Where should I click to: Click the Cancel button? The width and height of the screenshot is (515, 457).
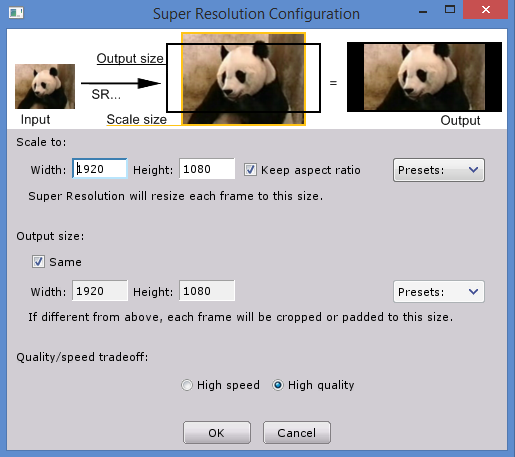point(297,432)
